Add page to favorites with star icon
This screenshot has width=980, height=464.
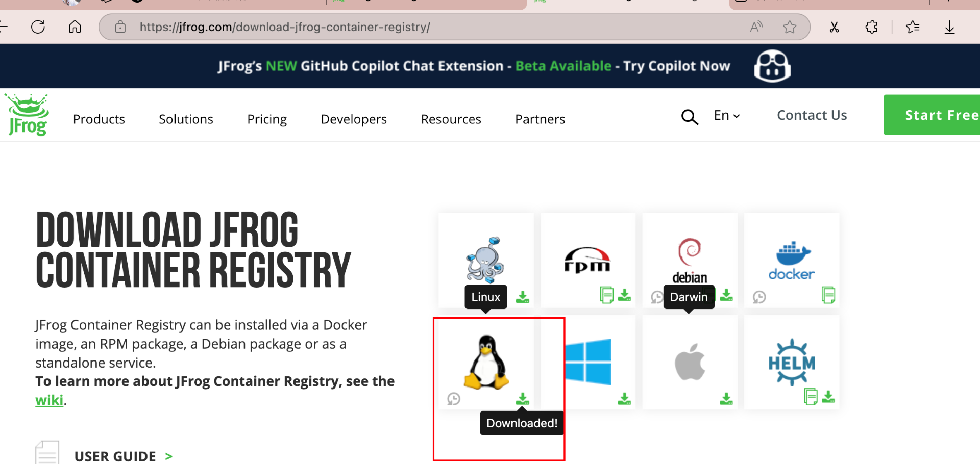pyautogui.click(x=790, y=27)
